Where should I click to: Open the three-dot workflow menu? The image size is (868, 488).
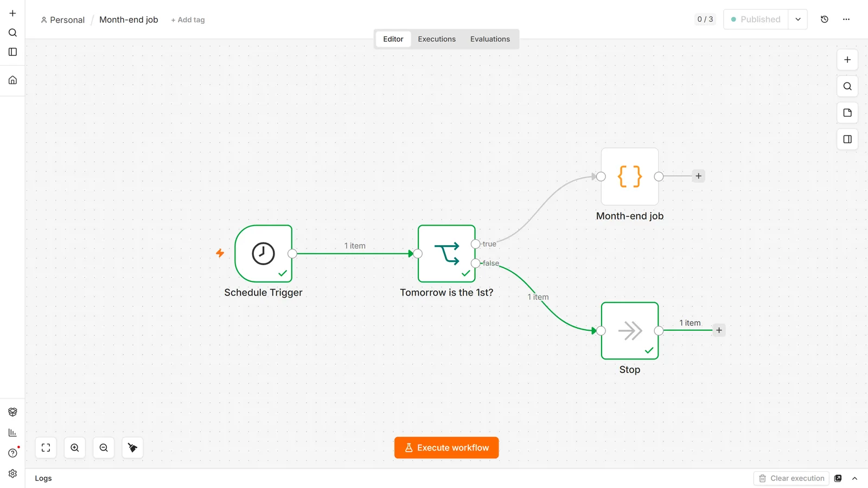[x=846, y=20]
